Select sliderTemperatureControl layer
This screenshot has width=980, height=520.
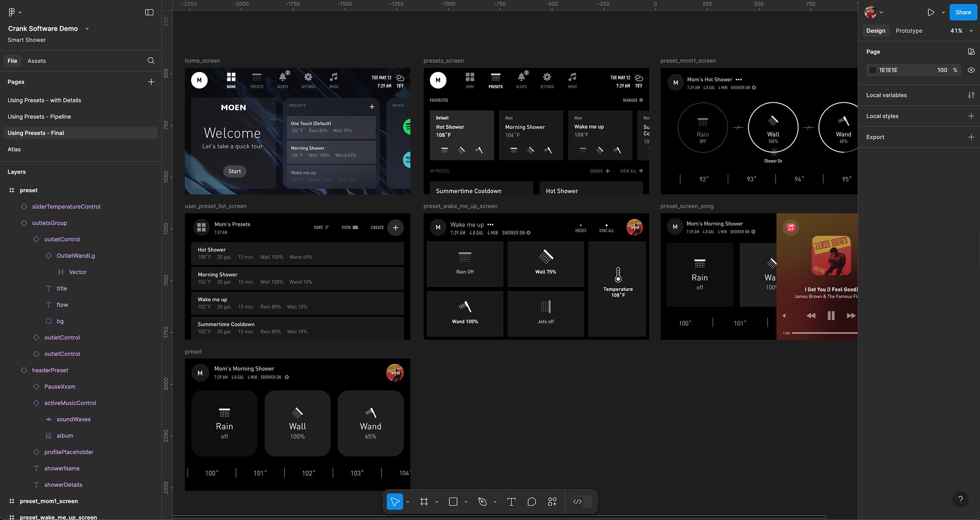(66, 207)
